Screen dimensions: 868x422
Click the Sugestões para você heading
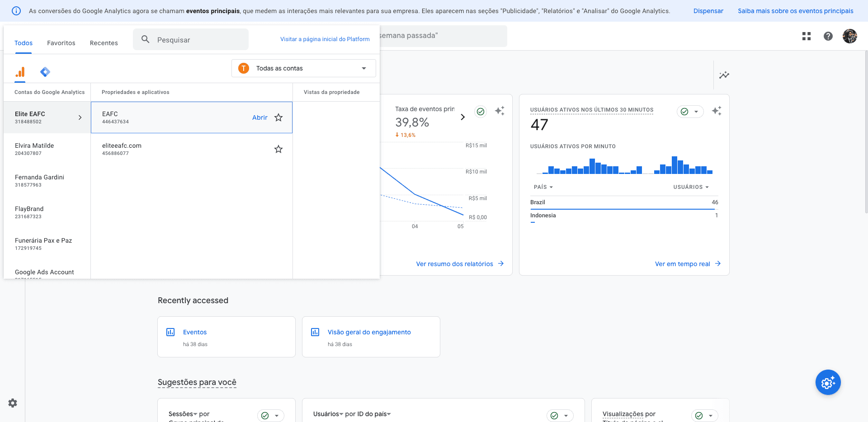coord(197,382)
